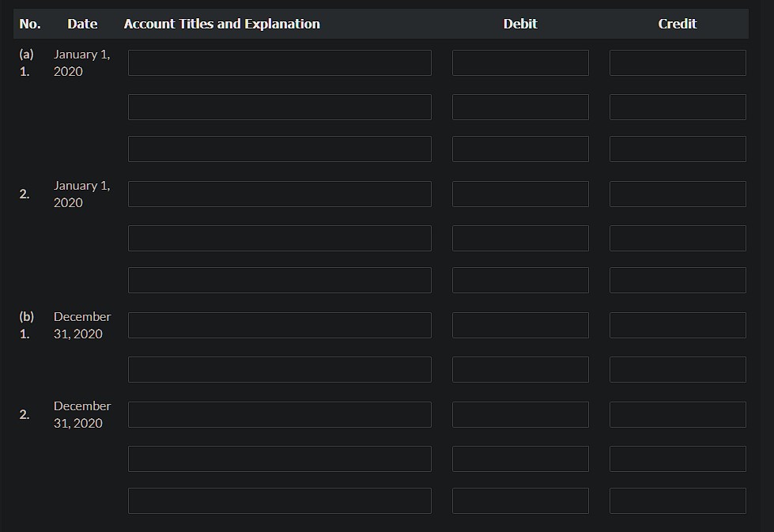
Task: Click the first debit field of entry (b) 1
Action: coord(520,325)
